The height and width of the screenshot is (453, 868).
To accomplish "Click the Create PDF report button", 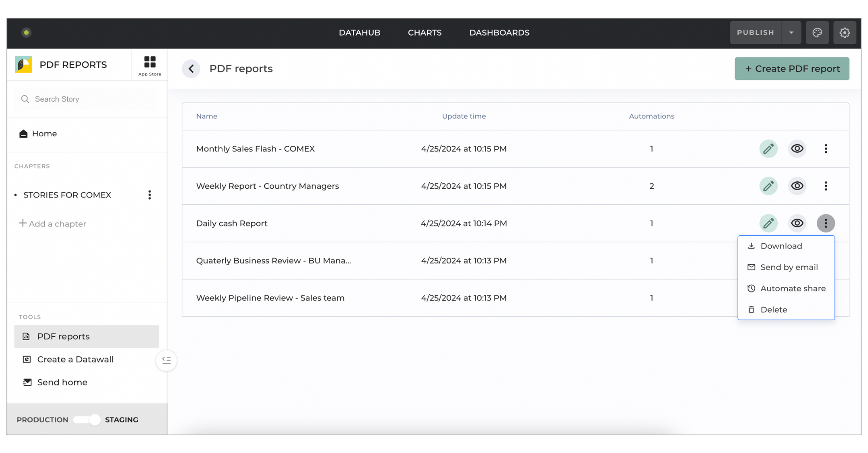I will (792, 69).
